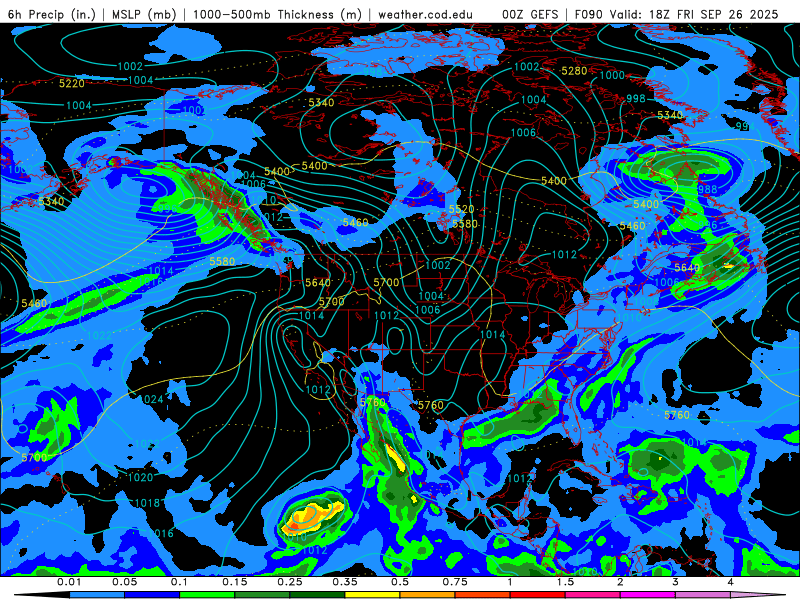Screen dimensions: 800x600
Task: Click the '1000-500mb Thickness (m)' header label
Action: pos(277,14)
